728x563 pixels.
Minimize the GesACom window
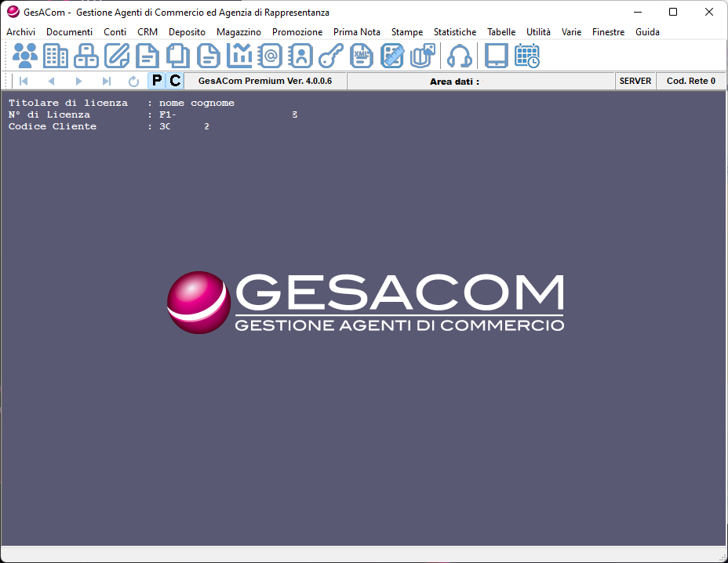point(638,12)
